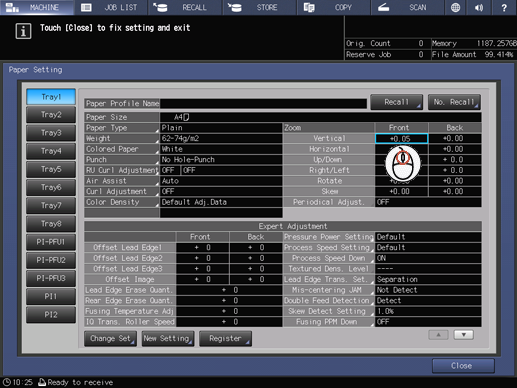The width and height of the screenshot is (517, 388).
Task: Toggle Fusing PPM Down OFF value
Action: 428,322
